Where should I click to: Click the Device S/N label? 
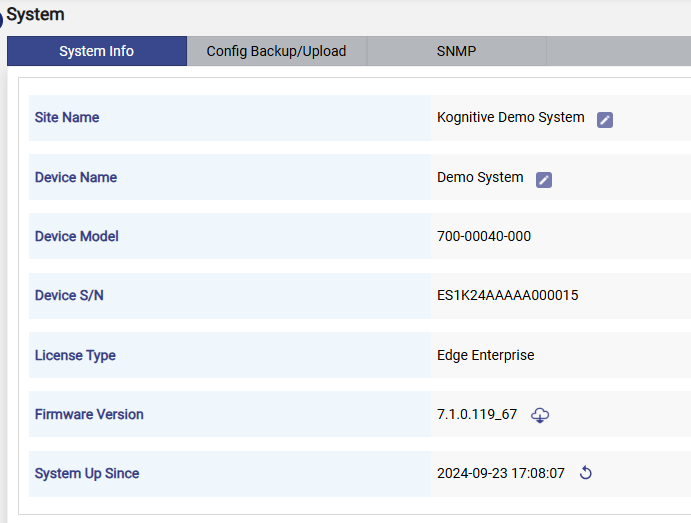[69, 295]
